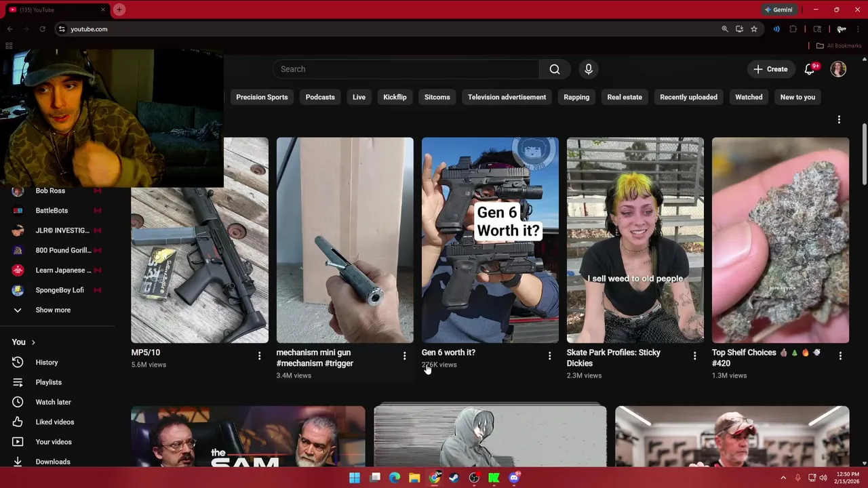Click the search magnifier button

pyautogui.click(x=555, y=69)
